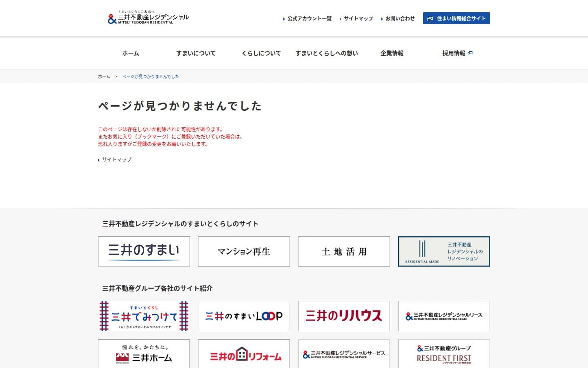The height and width of the screenshot is (368, 588).
Task: Open the 三井でみつけて site banner
Action: coord(144,316)
